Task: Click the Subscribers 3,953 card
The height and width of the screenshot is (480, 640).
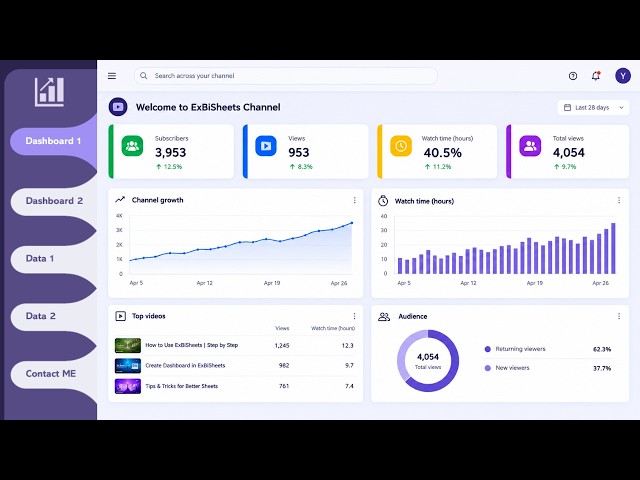Action: pos(171,151)
